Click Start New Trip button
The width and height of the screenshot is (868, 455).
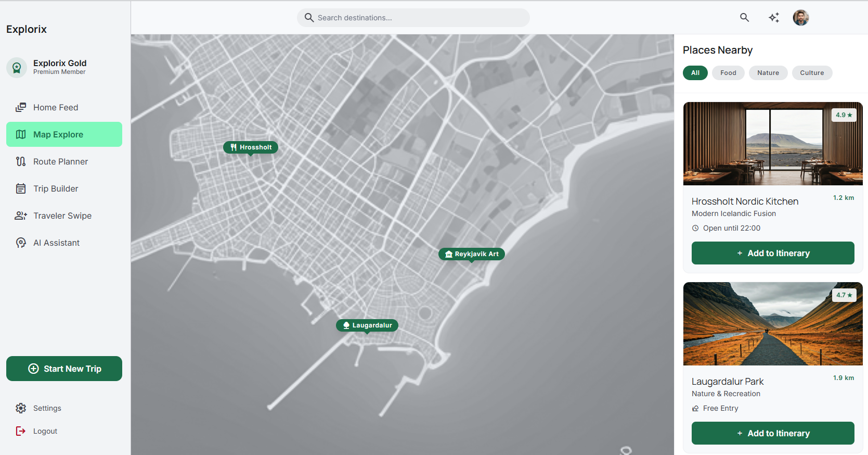[x=64, y=369]
